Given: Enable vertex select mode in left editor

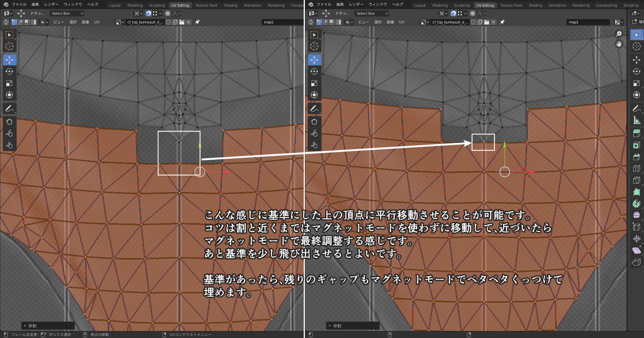Looking at the screenshot, I should click(14, 22).
